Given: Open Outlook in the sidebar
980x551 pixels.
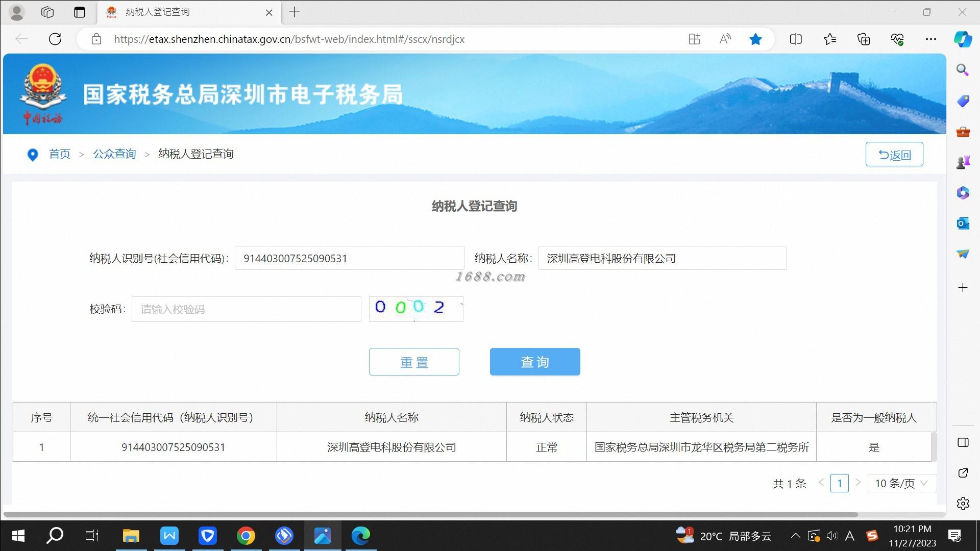Looking at the screenshot, I should click(x=963, y=223).
